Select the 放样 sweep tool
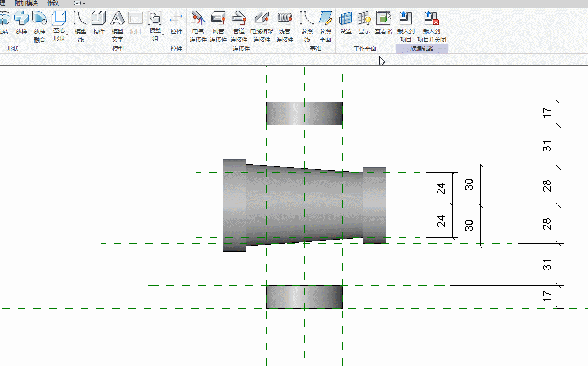Image resolution: width=588 pixels, height=366 pixels. [21, 23]
